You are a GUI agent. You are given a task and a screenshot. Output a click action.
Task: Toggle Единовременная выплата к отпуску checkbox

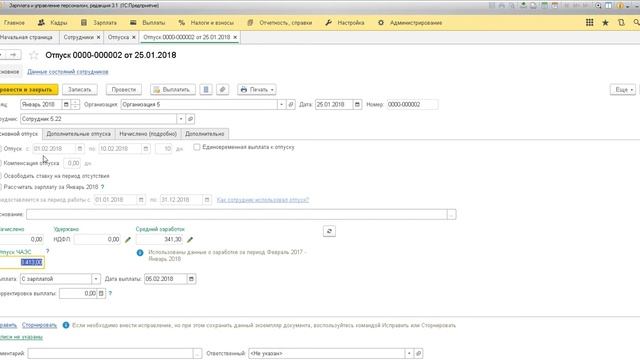197,147
